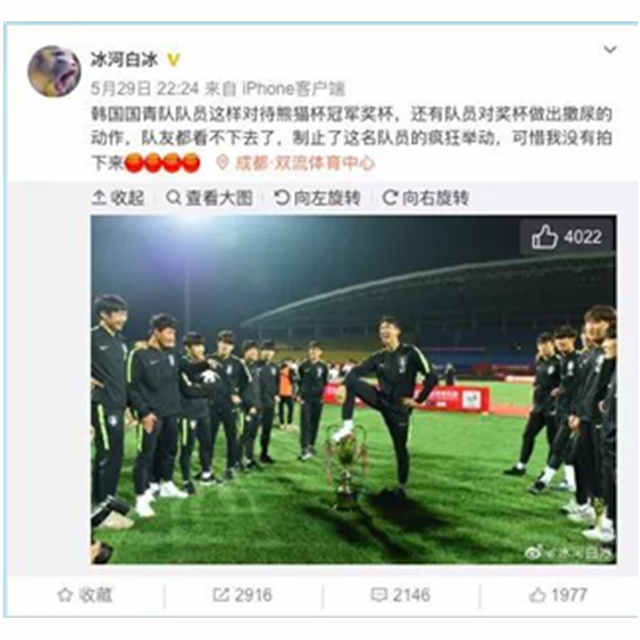Like the post showing 1977
640x640 pixels.
click(x=558, y=595)
